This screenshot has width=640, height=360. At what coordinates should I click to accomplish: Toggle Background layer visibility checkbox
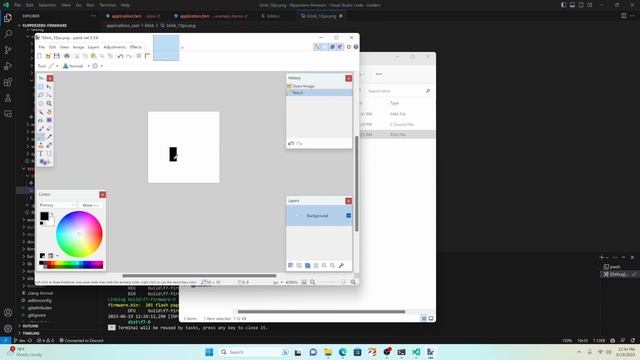point(349,216)
